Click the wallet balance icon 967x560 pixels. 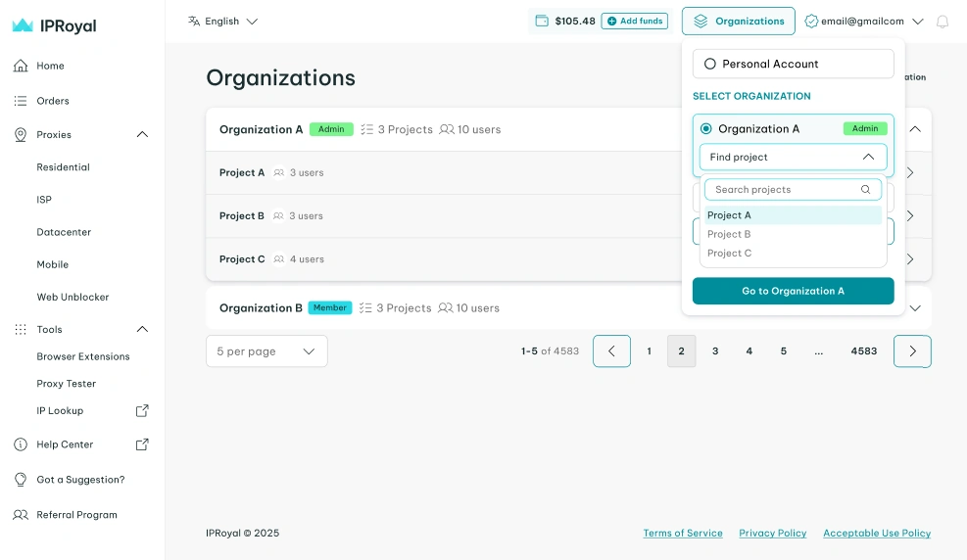[541, 21]
